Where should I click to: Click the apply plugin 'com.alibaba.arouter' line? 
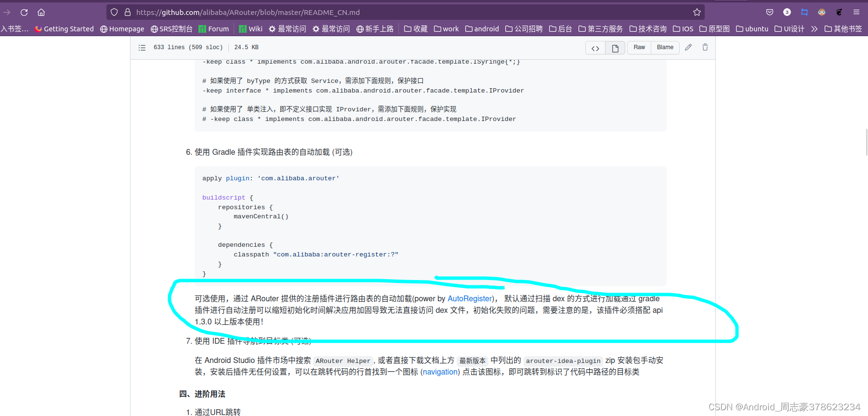271,178
